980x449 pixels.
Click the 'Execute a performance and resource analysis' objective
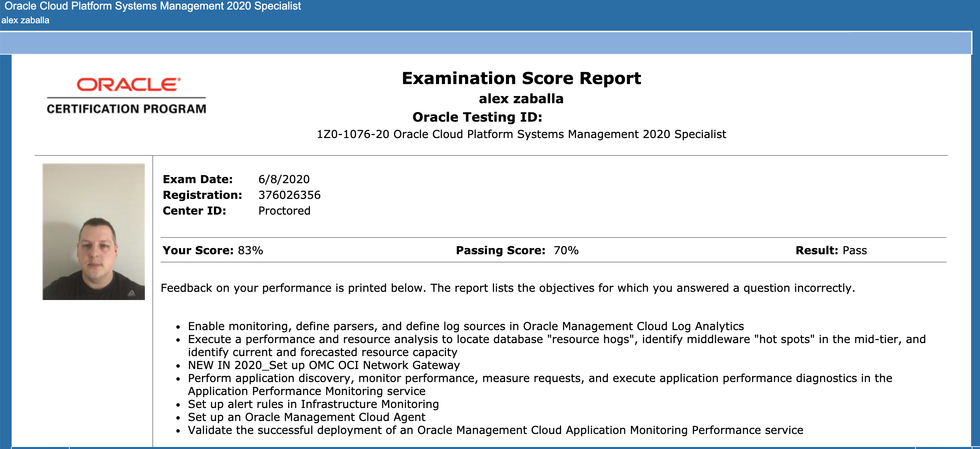pyautogui.click(x=557, y=345)
